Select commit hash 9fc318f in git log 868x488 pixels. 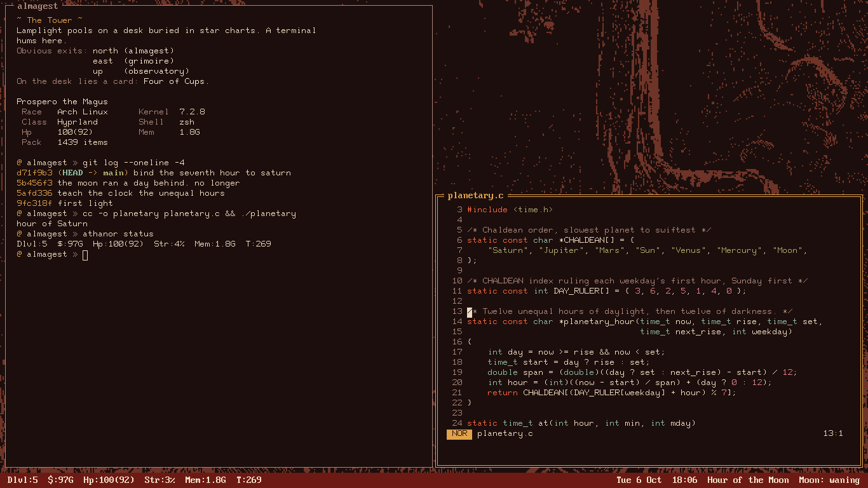click(x=34, y=203)
